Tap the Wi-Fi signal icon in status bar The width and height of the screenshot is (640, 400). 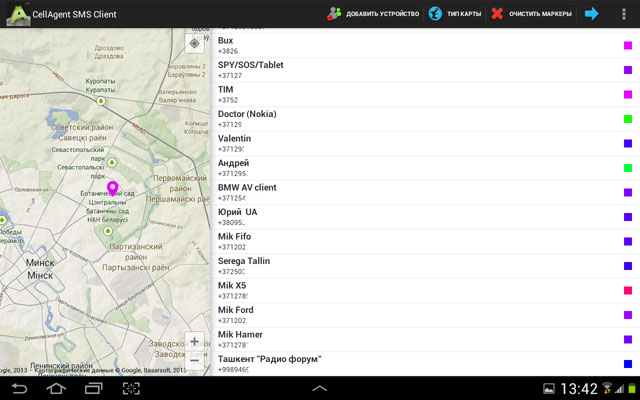607,388
